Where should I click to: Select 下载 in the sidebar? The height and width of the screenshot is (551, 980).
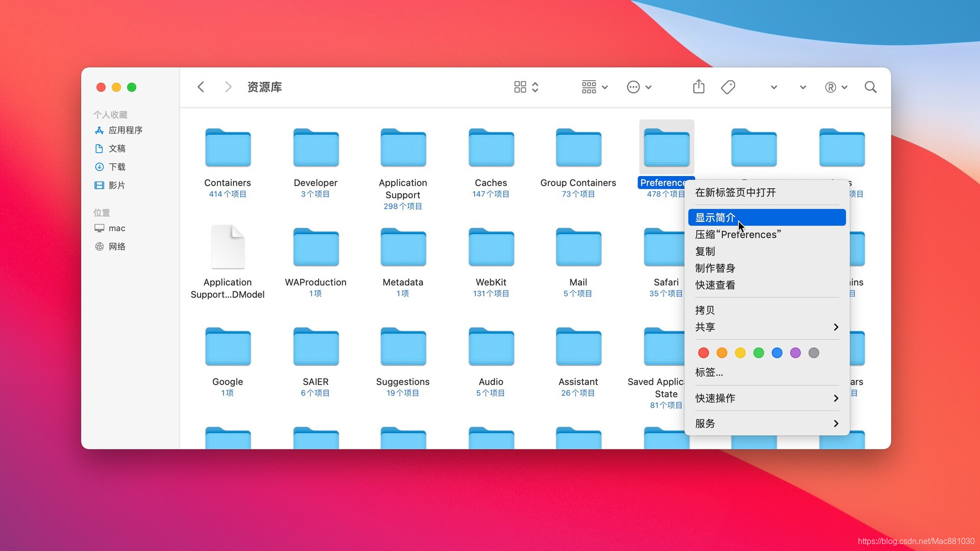117,167
